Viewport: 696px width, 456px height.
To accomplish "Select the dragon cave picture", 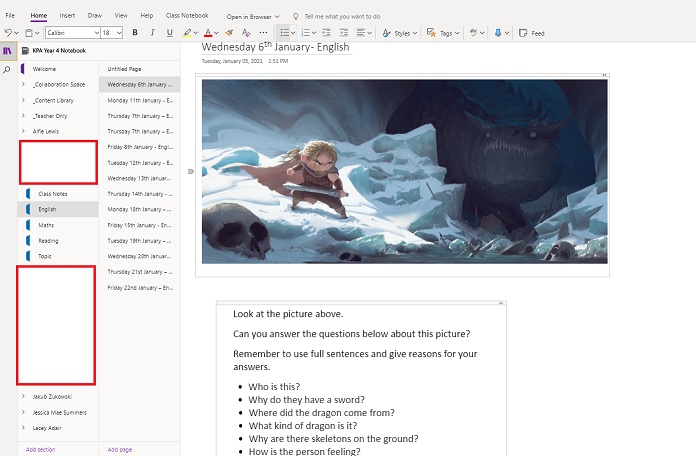I will (x=404, y=171).
